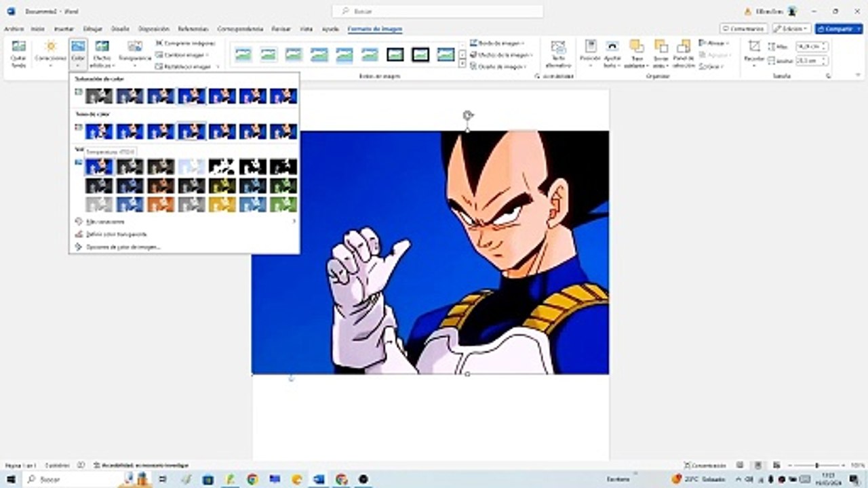Open the Archivo tab

coord(14,29)
